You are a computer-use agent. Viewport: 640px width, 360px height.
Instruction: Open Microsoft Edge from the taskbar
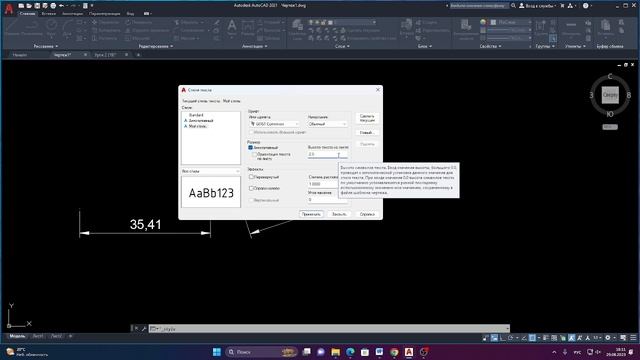tap(350, 352)
